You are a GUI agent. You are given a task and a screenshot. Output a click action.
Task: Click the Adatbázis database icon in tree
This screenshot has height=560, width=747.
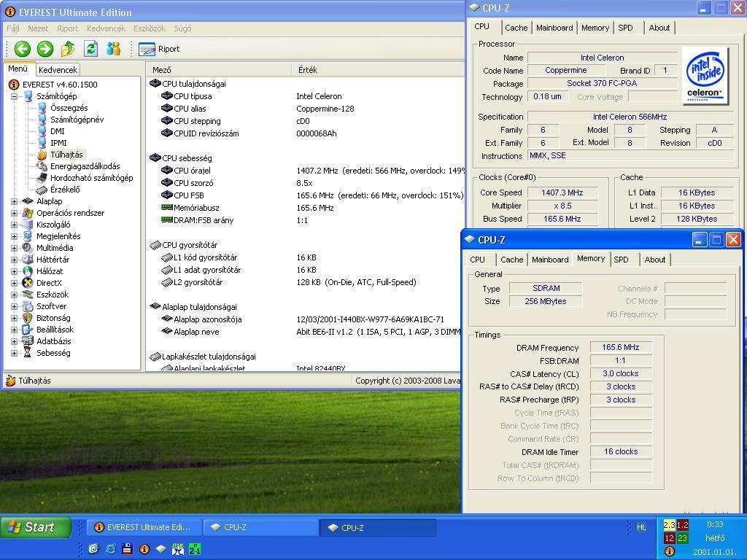[x=28, y=341]
